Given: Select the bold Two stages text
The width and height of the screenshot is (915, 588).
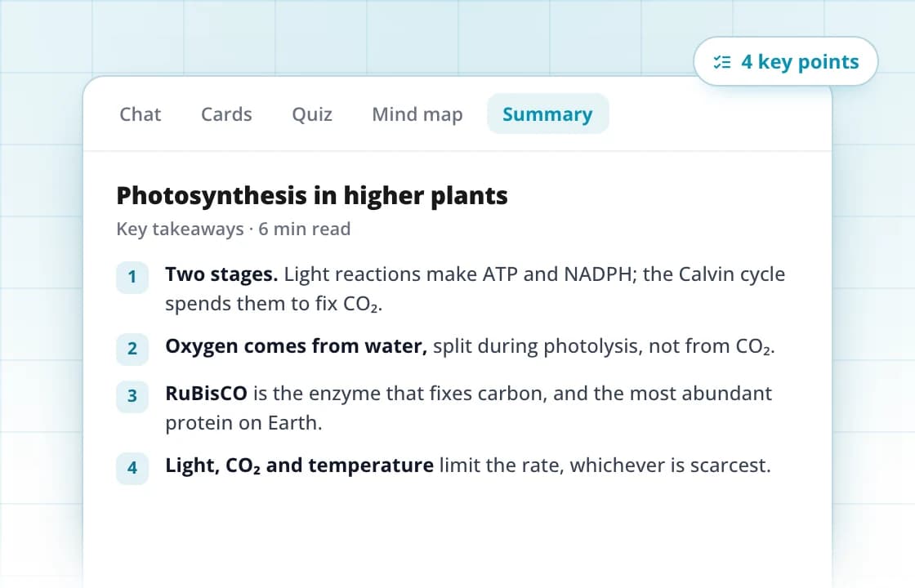Looking at the screenshot, I should click(221, 274).
